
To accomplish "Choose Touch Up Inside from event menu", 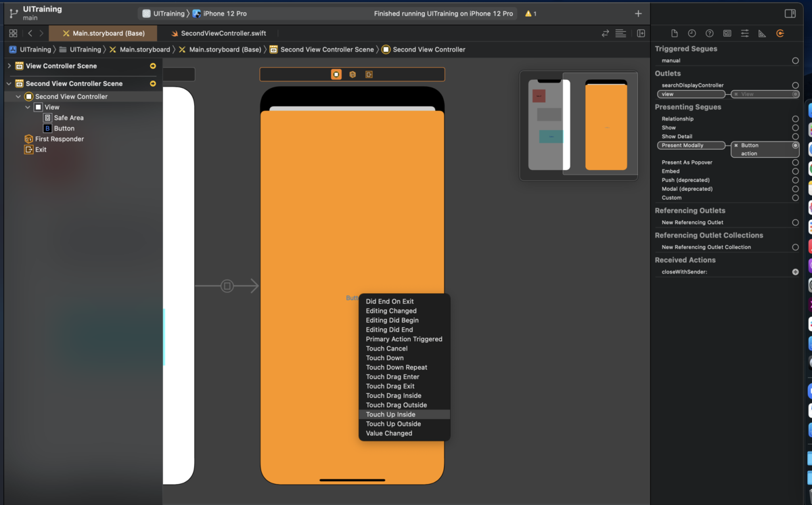I will (x=404, y=414).
